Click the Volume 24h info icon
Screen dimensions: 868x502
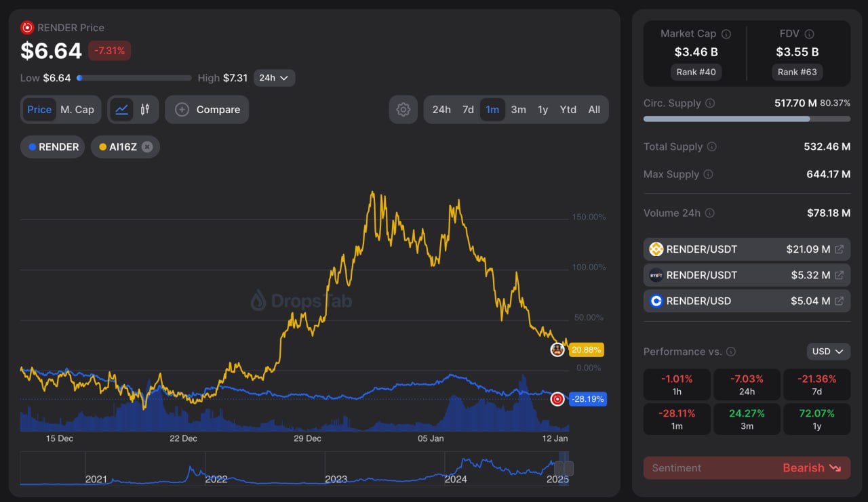(709, 213)
